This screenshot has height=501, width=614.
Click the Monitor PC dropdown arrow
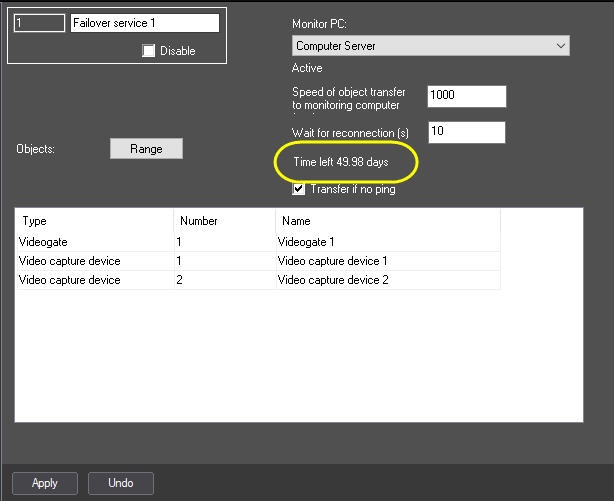click(560, 46)
